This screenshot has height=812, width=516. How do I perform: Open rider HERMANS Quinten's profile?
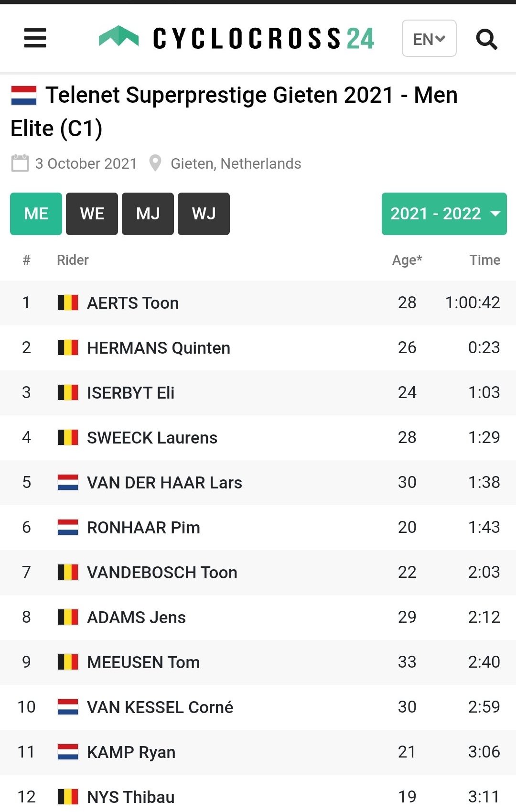158,348
